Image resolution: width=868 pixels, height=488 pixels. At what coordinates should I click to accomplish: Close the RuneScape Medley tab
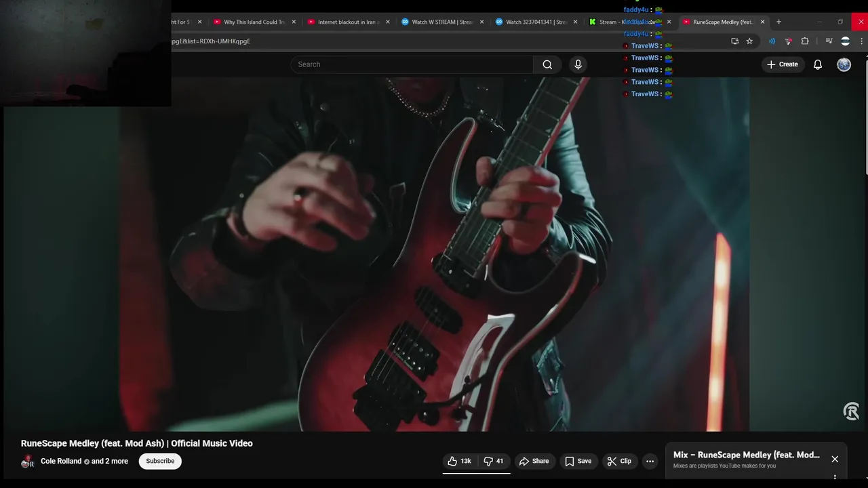coord(762,22)
